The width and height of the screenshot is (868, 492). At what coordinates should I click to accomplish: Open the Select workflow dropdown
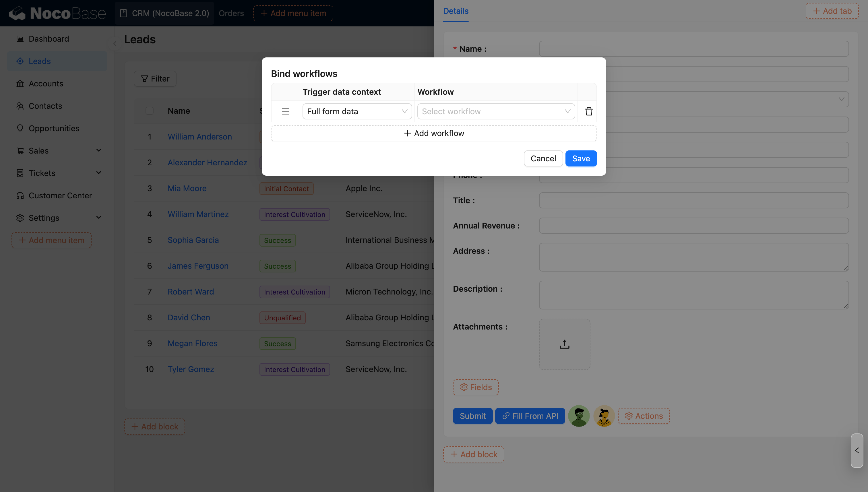point(496,111)
